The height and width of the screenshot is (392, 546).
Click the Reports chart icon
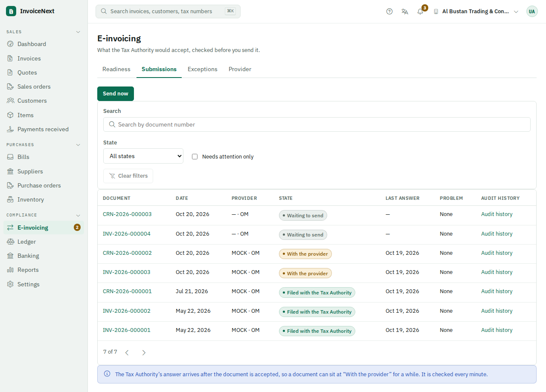tap(10, 270)
